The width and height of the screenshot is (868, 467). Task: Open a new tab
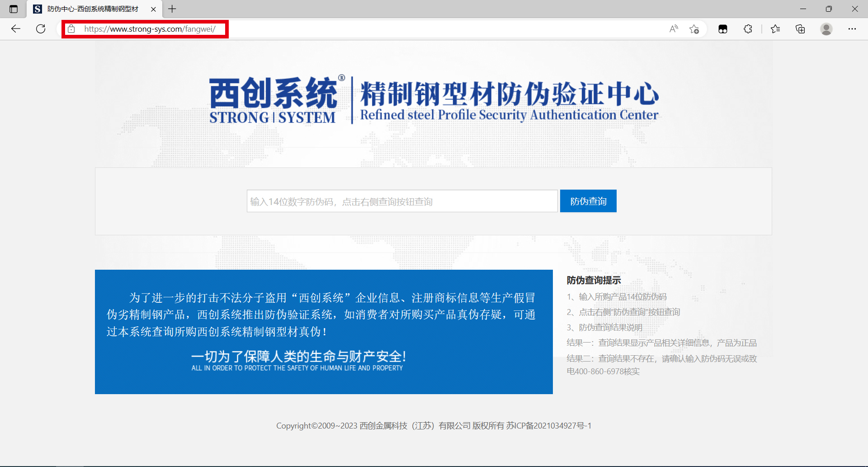click(x=172, y=9)
